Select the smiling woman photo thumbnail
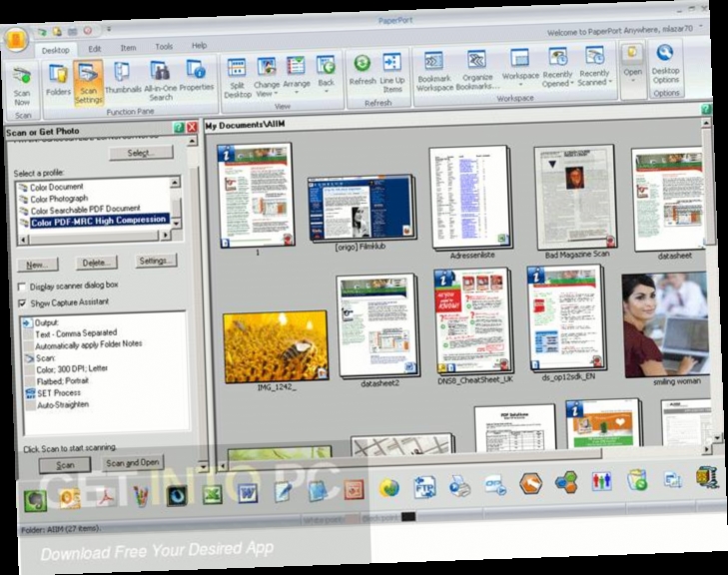This screenshot has width=728, height=575. tap(665, 324)
